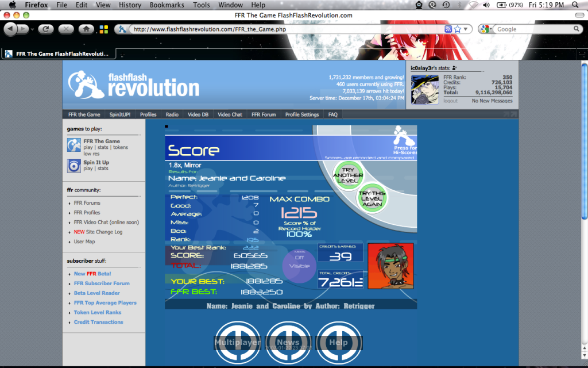Click the browser Back button
The width and height of the screenshot is (588, 368).
pos(10,29)
